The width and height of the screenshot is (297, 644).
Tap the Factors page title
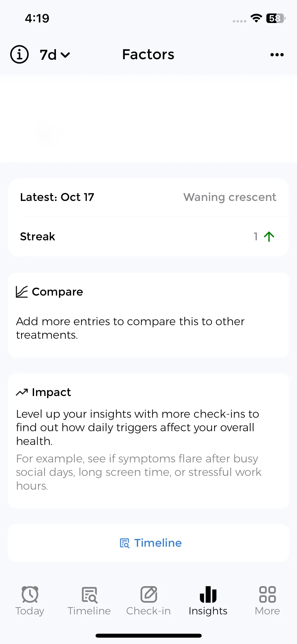[148, 54]
